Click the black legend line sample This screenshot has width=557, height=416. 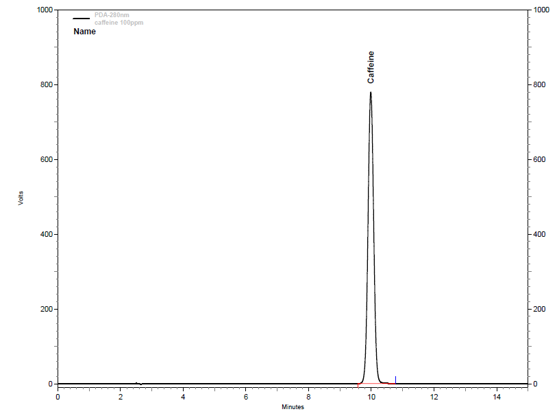(x=81, y=18)
